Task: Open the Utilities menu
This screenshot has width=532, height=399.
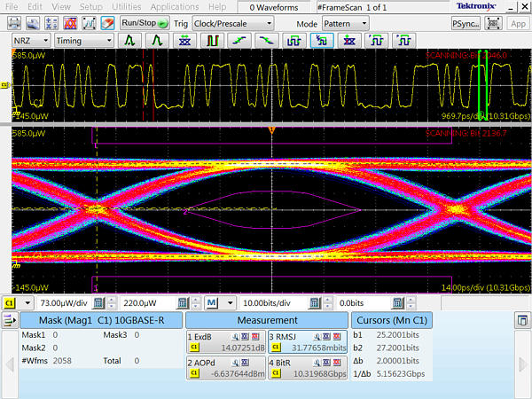Action: (126, 7)
